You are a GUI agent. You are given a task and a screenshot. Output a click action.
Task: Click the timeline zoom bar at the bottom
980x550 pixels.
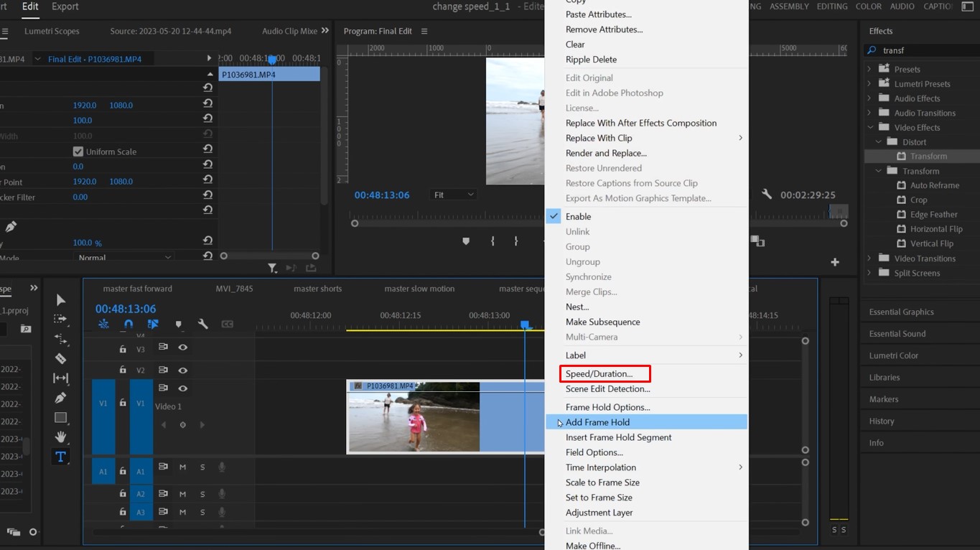pos(316,532)
